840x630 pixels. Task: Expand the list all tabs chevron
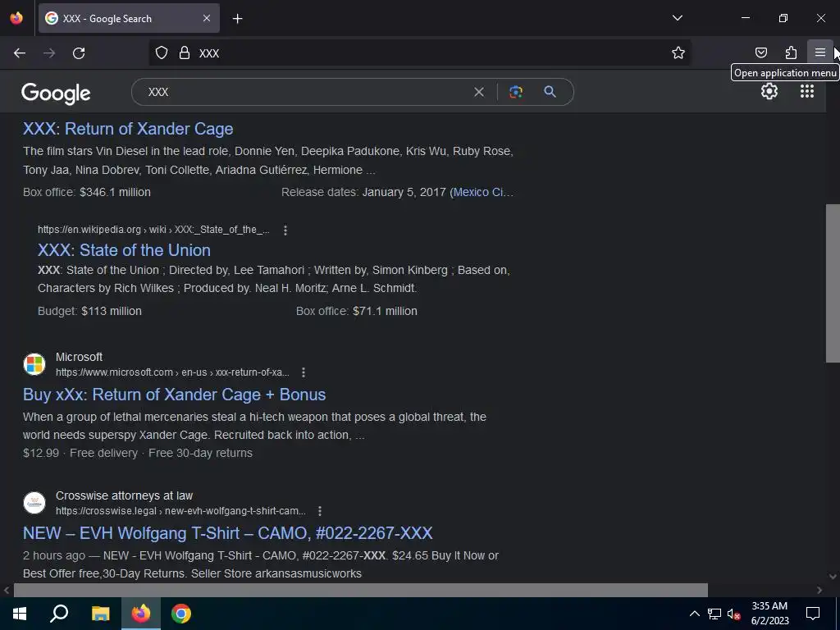(677, 18)
